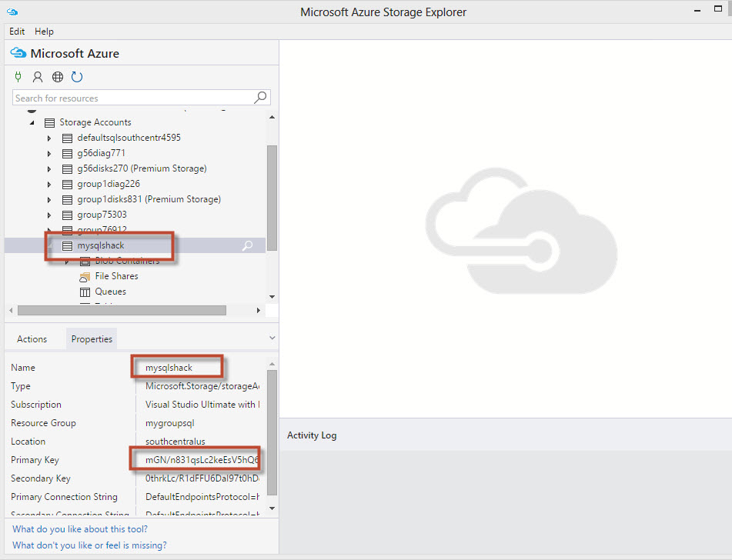Click 'What don't you like or feel is missing?' link

(89, 545)
